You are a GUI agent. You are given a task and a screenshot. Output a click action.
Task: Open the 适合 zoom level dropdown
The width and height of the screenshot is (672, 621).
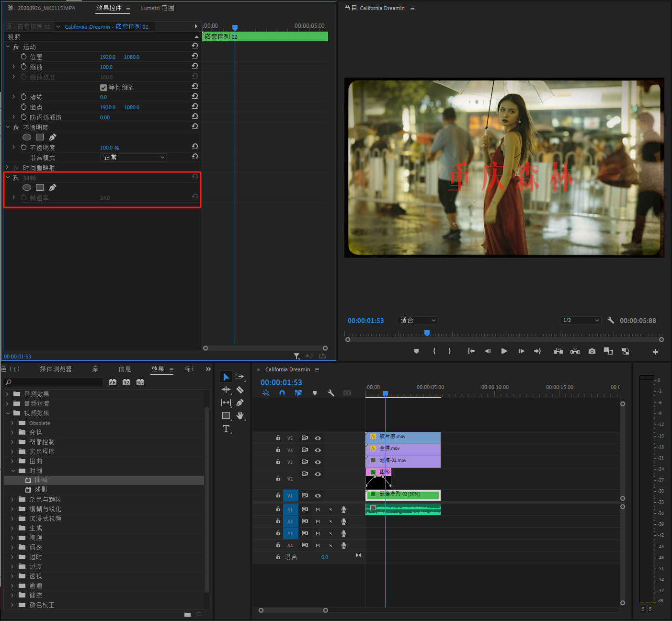(418, 321)
